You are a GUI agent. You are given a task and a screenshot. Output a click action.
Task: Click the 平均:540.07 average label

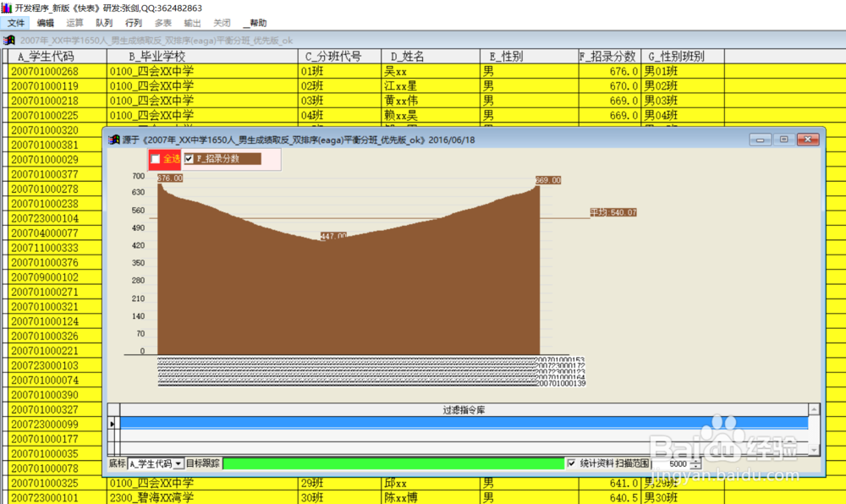[x=613, y=212]
